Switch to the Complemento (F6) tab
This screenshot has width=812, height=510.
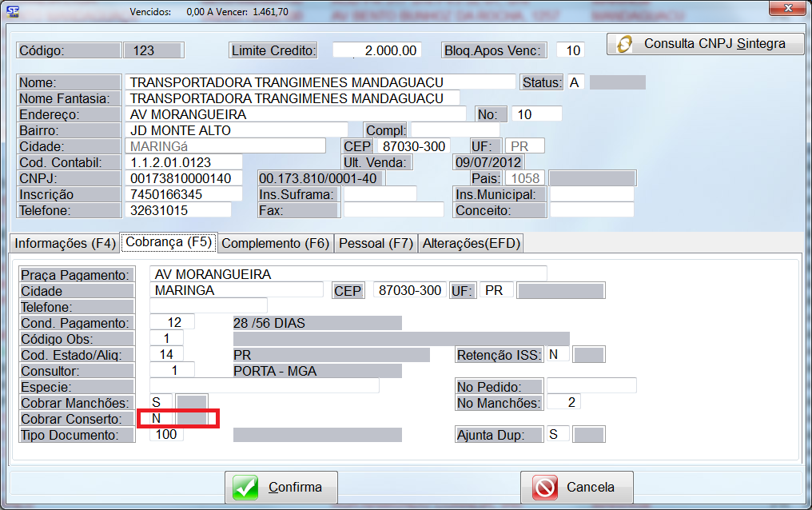(x=275, y=243)
